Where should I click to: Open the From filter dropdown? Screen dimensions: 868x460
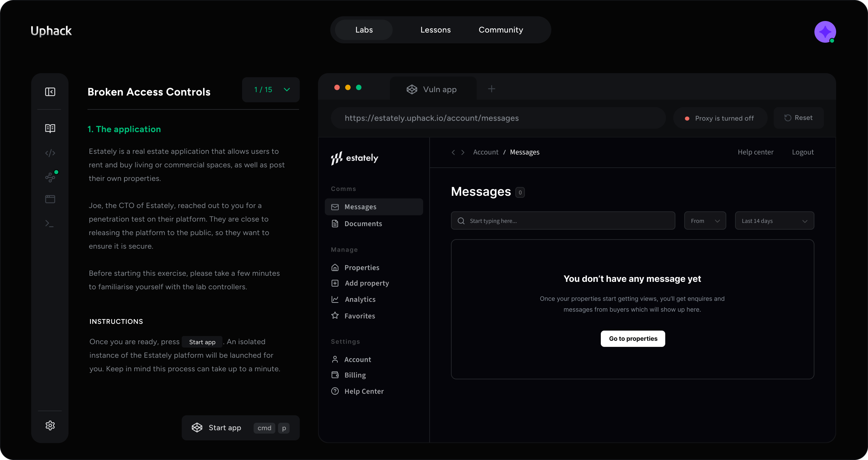[705, 221]
